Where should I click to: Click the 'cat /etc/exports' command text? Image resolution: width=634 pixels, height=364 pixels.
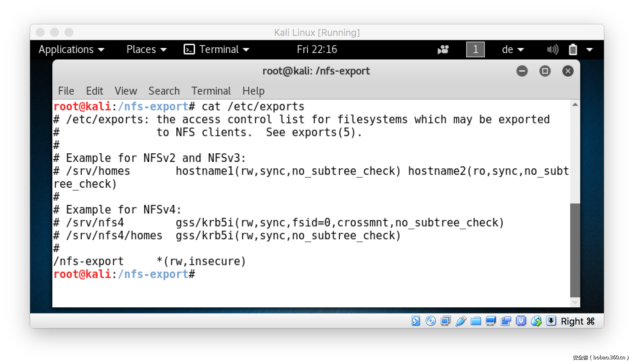(253, 107)
